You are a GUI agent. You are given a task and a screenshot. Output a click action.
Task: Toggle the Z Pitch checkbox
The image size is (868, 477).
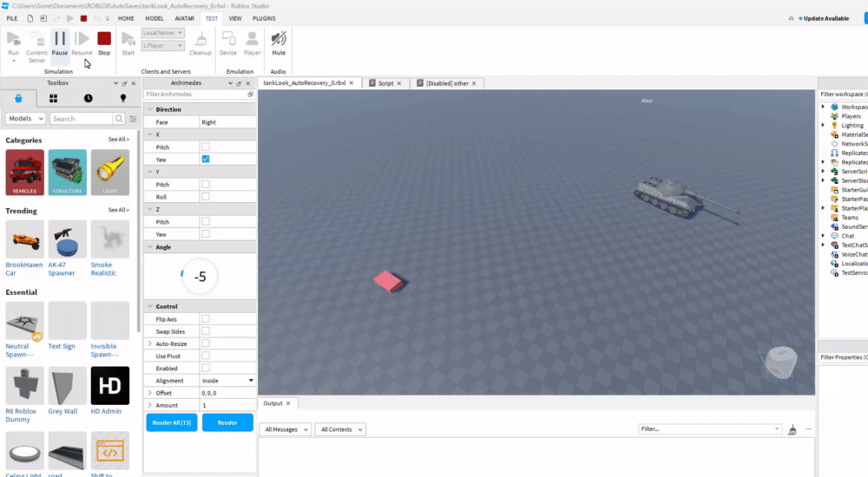[206, 221]
